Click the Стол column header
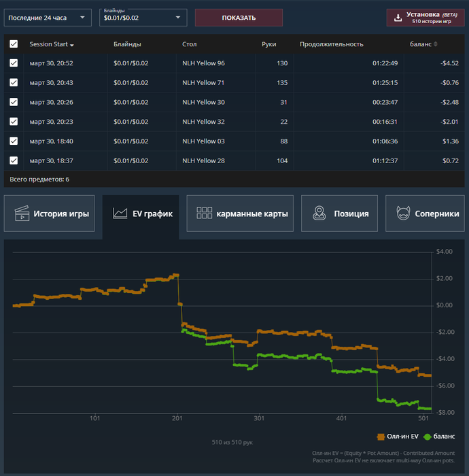 point(189,44)
